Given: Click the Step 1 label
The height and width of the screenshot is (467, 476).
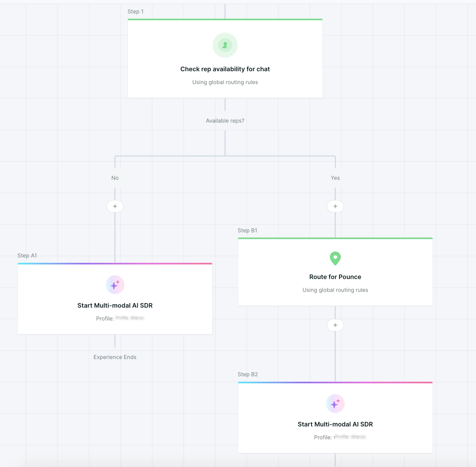Looking at the screenshot, I should pyautogui.click(x=135, y=12).
